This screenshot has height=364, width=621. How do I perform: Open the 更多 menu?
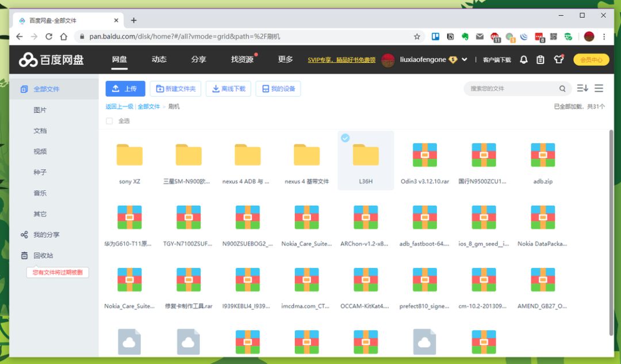pyautogui.click(x=285, y=59)
